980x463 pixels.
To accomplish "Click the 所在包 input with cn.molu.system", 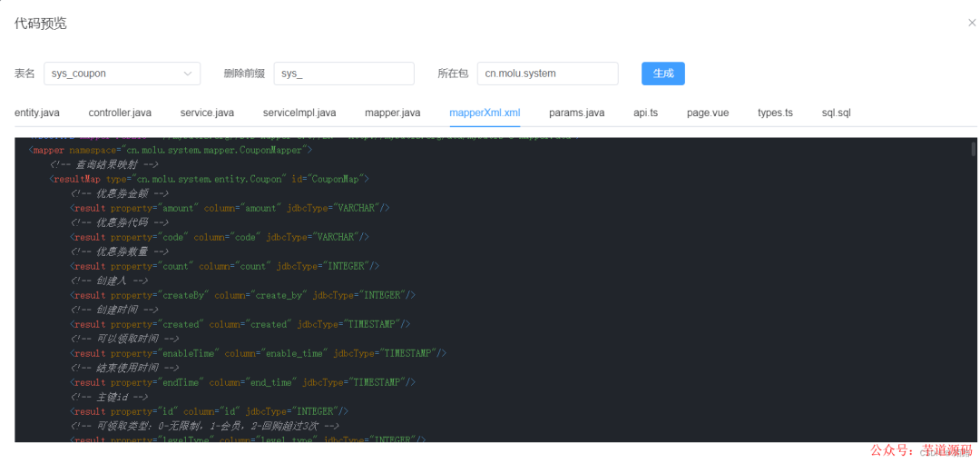I will click(x=547, y=74).
